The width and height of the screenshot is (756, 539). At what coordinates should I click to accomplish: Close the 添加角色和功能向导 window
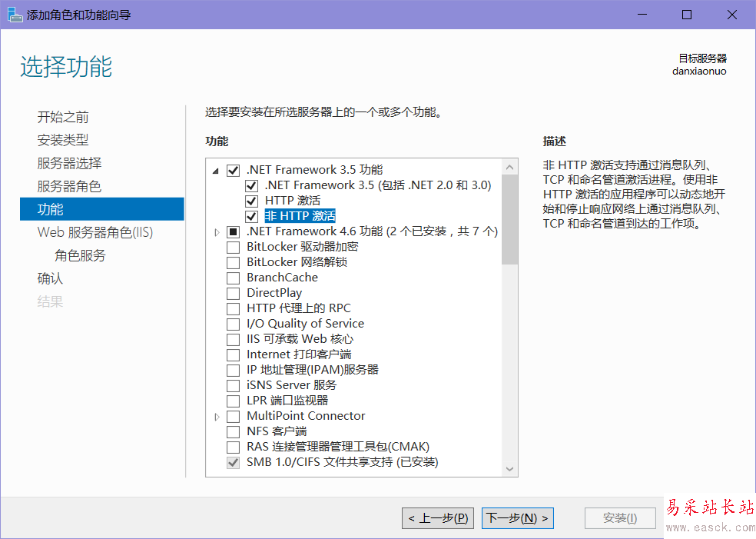tap(732, 15)
